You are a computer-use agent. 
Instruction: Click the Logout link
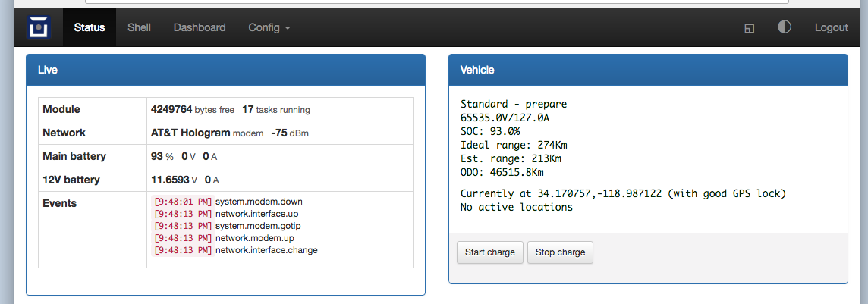tap(831, 27)
